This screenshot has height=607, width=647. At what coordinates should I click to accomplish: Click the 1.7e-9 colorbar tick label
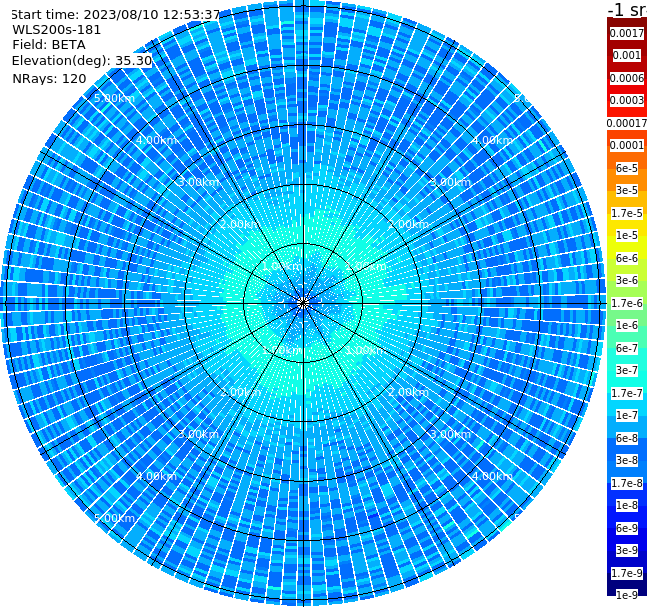(x=627, y=573)
